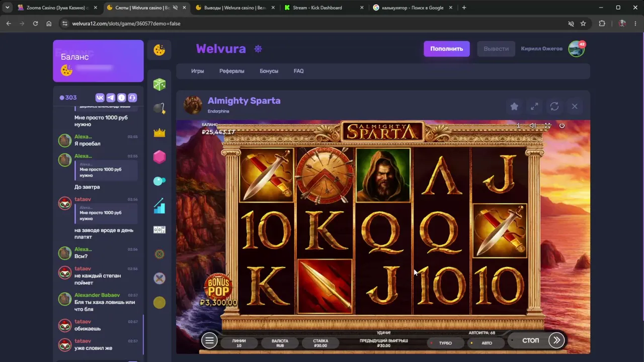
Task: Add Almighty Sparta to favorites
Action: click(514, 106)
